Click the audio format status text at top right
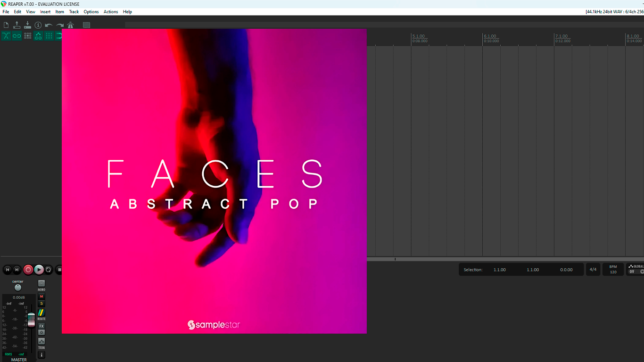The width and height of the screenshot is (644, 362). (x=614, y=12)
